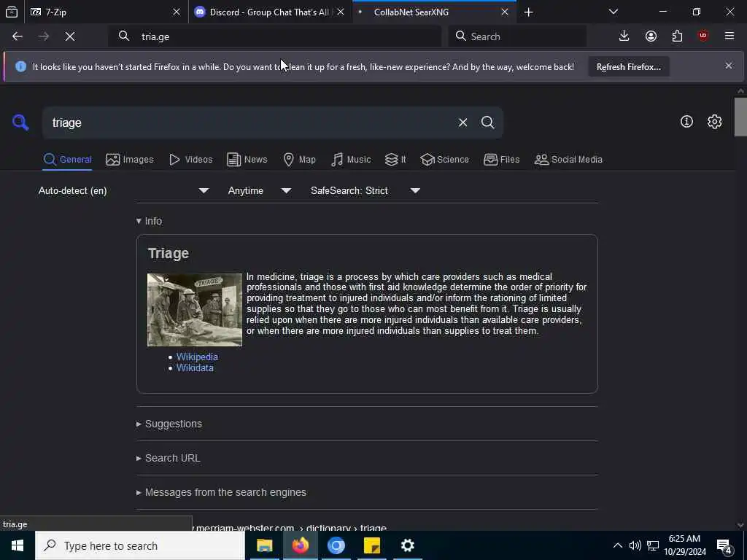Switch to the News category
The height and width of the screenshot is (560, 747).
click(x=247, y=160)
